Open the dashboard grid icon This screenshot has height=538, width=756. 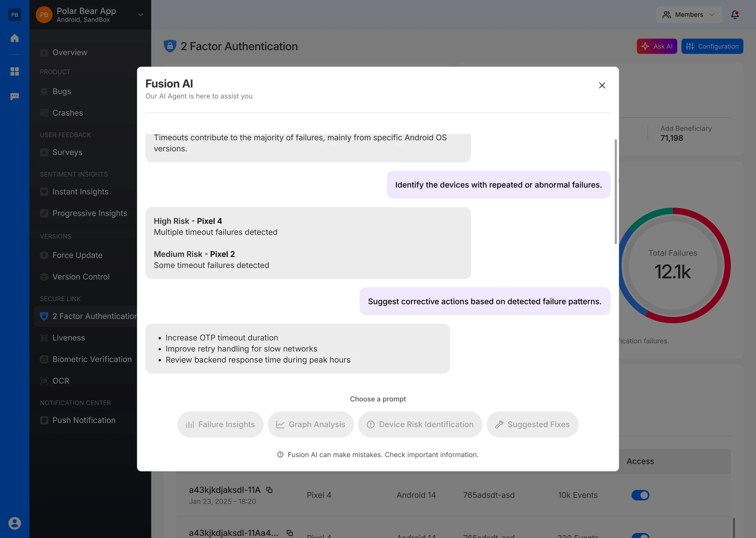pyautogui.click(x=14, y=71)
